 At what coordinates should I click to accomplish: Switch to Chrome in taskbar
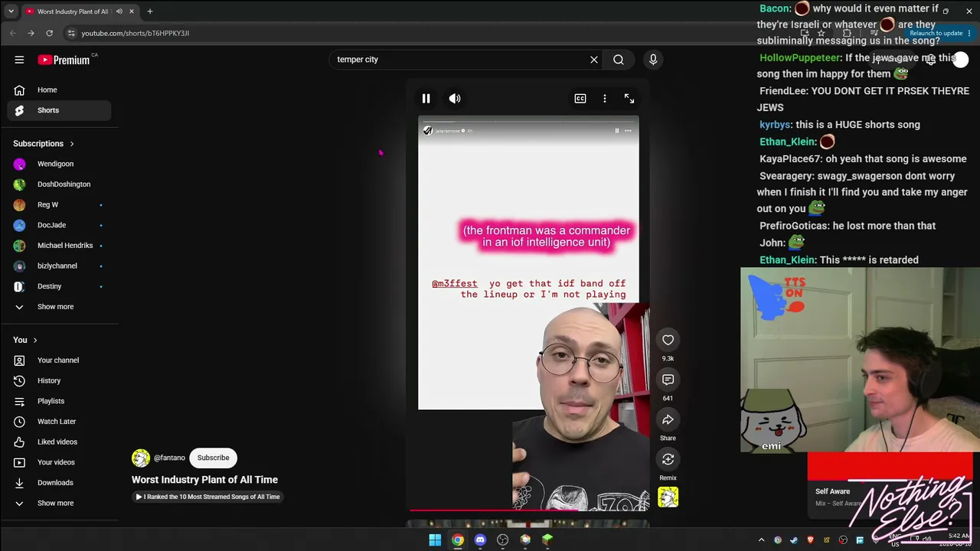point(458,540)
